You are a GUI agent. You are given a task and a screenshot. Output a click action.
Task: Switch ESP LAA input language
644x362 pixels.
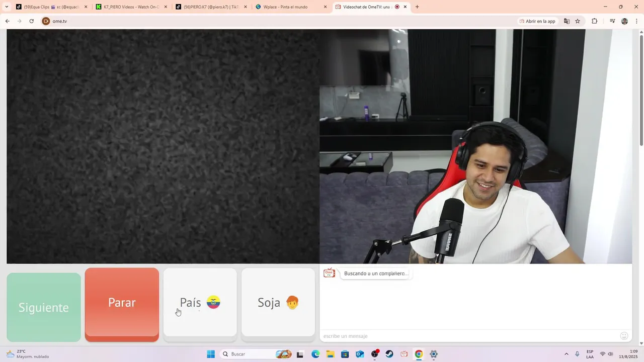tap(590, 354)
